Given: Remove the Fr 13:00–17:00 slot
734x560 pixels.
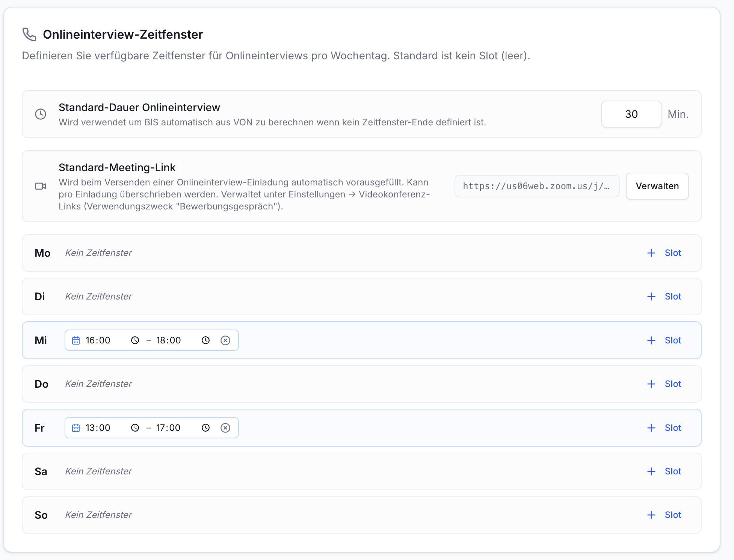Looking at the screenshot, I should coord(225,428).
